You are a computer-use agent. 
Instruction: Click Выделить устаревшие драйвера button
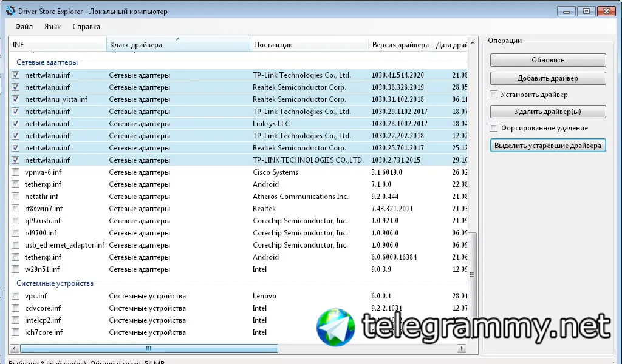(548, 146)
